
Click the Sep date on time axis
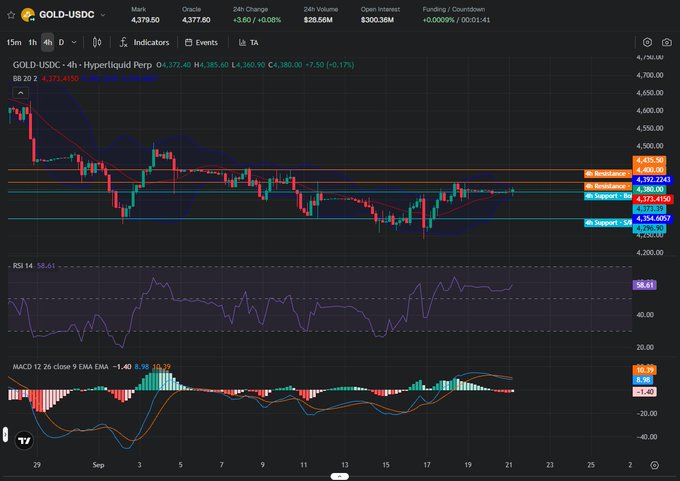pyautogui.click(x=98, y=465)
